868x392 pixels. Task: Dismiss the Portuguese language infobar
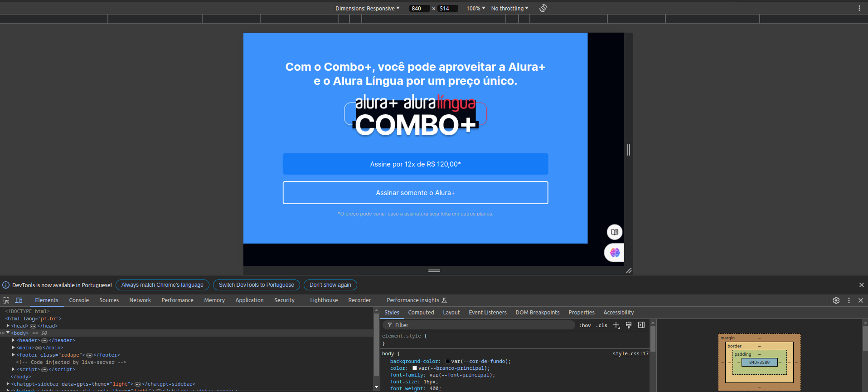[x=861, y=285]
